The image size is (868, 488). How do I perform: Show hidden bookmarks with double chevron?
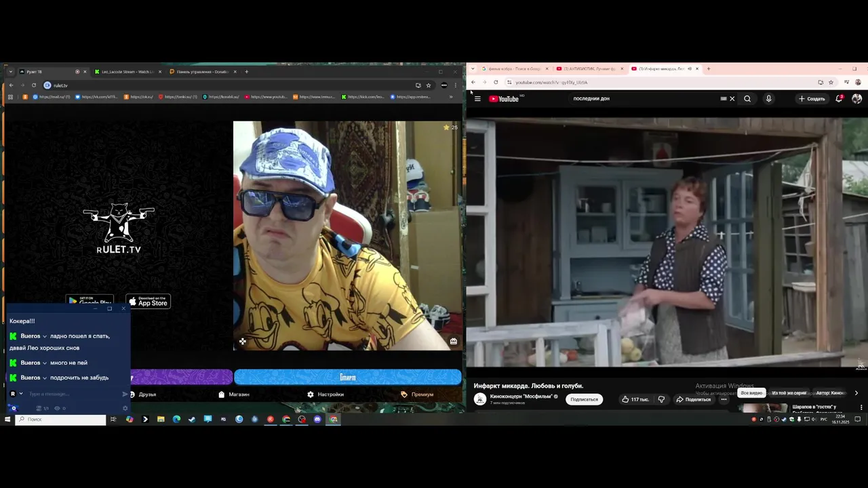coord(451,97)
